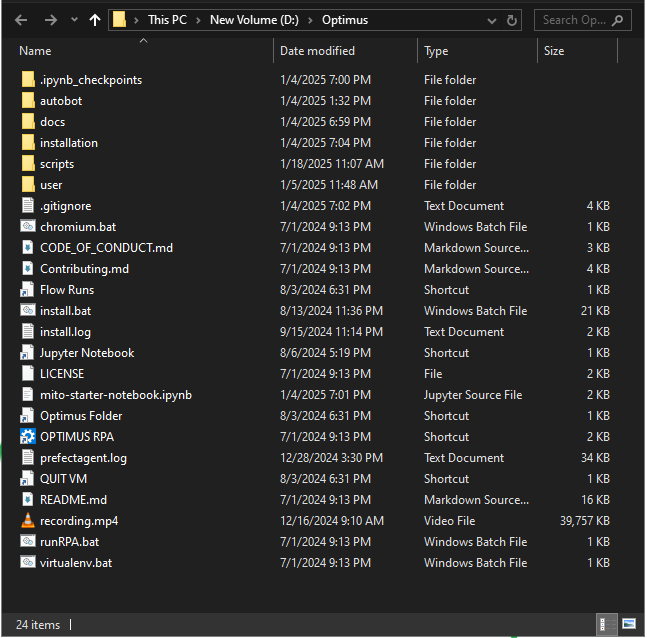Select the autobot folder icon
The image size is (647, 638).
click(28, 100)
